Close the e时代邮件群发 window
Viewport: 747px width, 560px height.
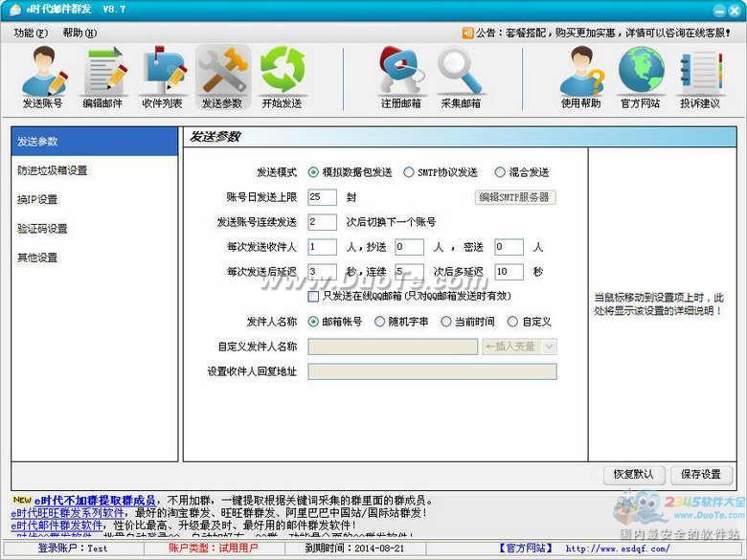coord(735,11)
